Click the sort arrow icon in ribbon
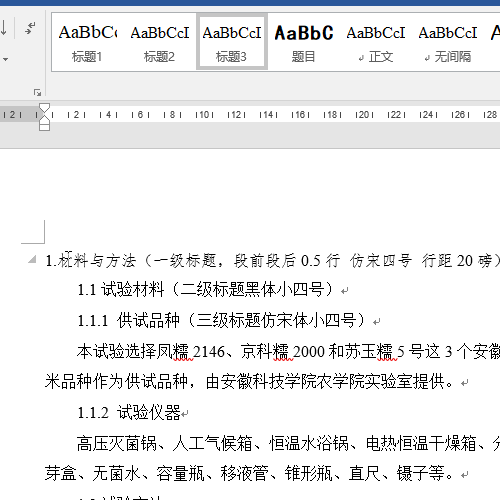Viewport: 500px width, 500px height. pyautogui.click(x=3, y=28)
